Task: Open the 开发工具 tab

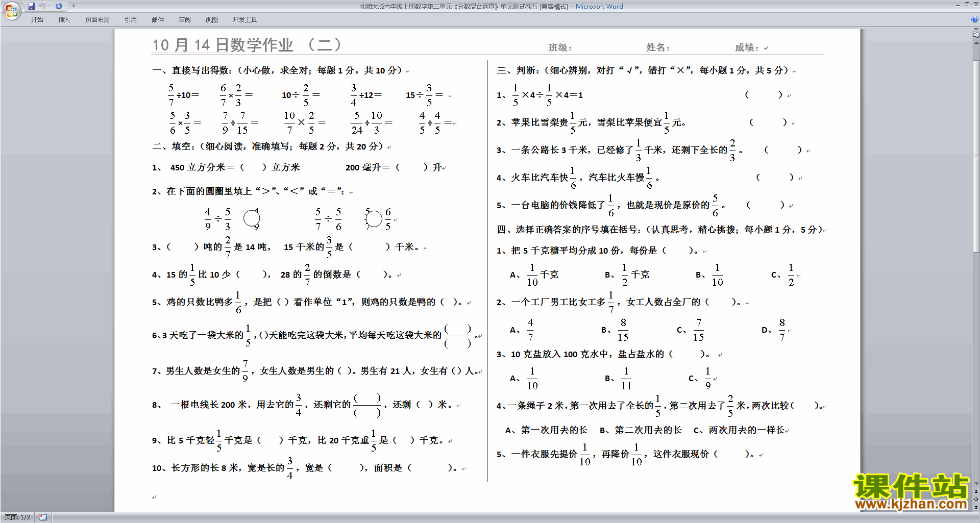Action: (245, 20)
